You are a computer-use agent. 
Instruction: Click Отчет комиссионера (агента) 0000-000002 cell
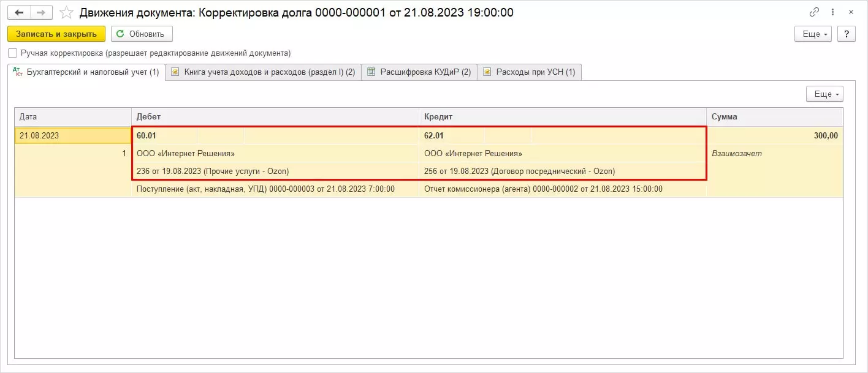coord(563,189)
